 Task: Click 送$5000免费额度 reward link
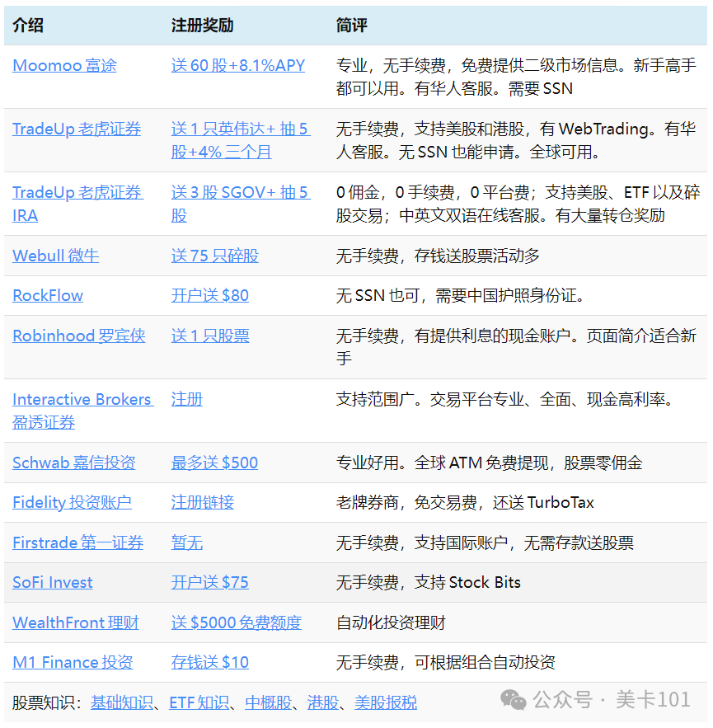[x=237, y=622]
